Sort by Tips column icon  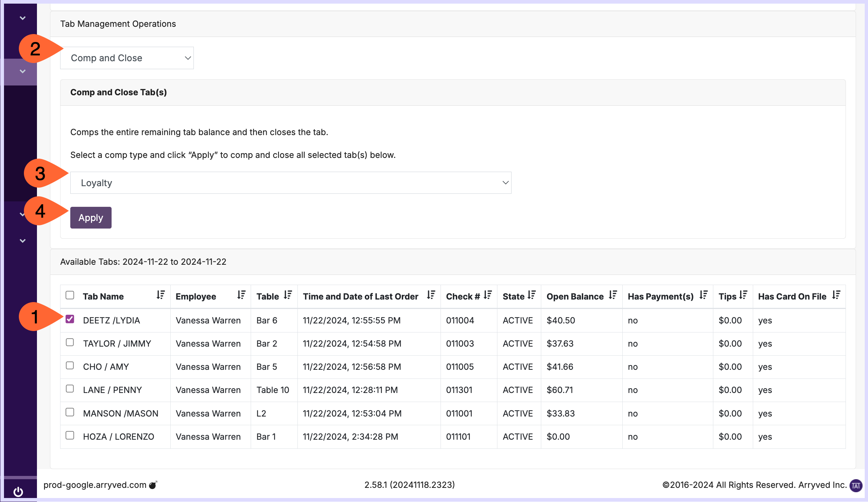(743, 295)
